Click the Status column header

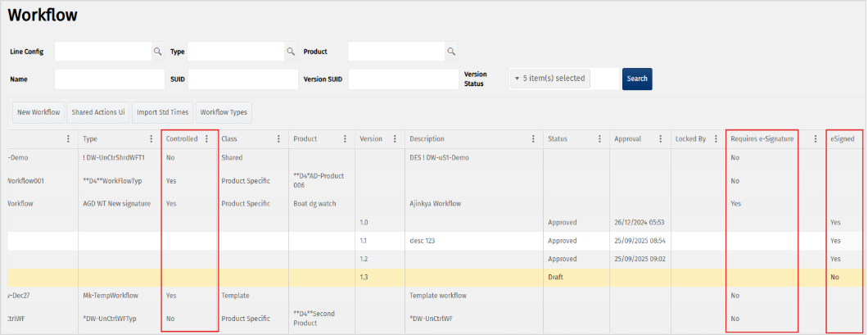coord(558,139)
